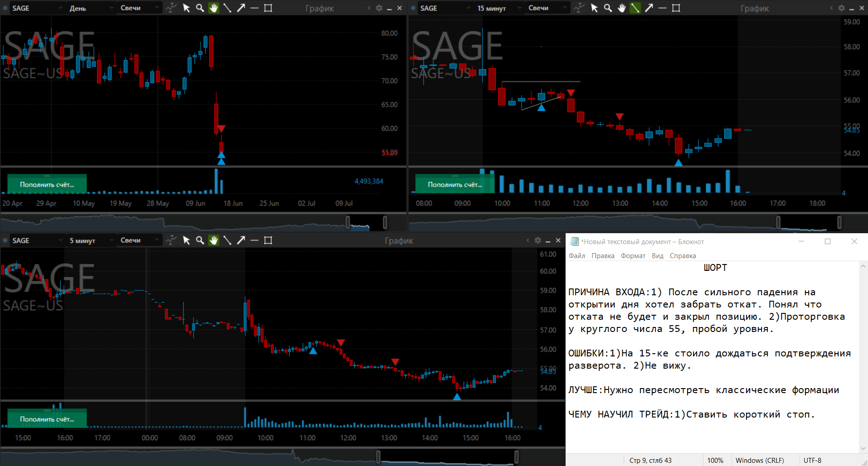
Task: Click Пополнить счёт button in the daily chart
Action: [x=47, y=184]
